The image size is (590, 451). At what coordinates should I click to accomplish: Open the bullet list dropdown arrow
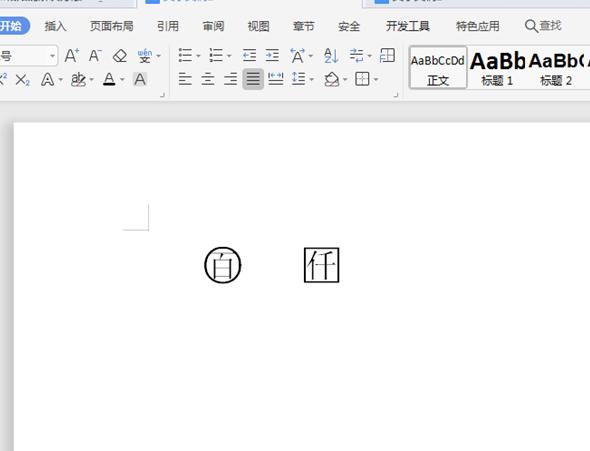pos(198,56)
